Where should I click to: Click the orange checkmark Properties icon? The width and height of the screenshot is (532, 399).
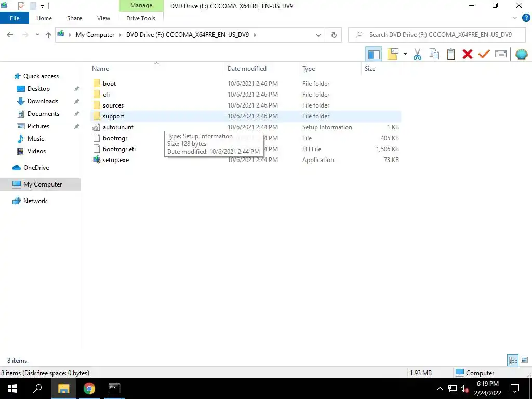coord(484,54)
